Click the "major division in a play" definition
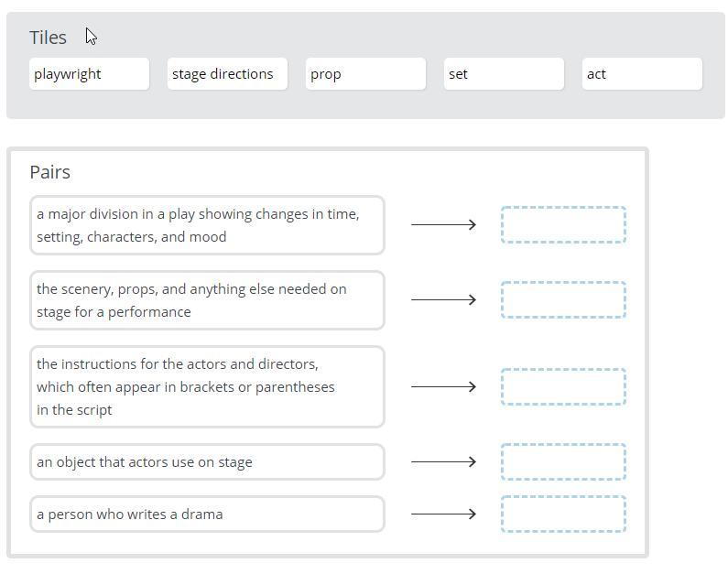 tap(207, 225)
